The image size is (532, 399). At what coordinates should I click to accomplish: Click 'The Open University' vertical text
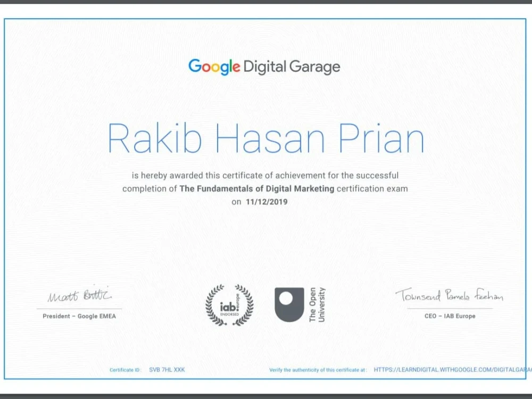317,305
